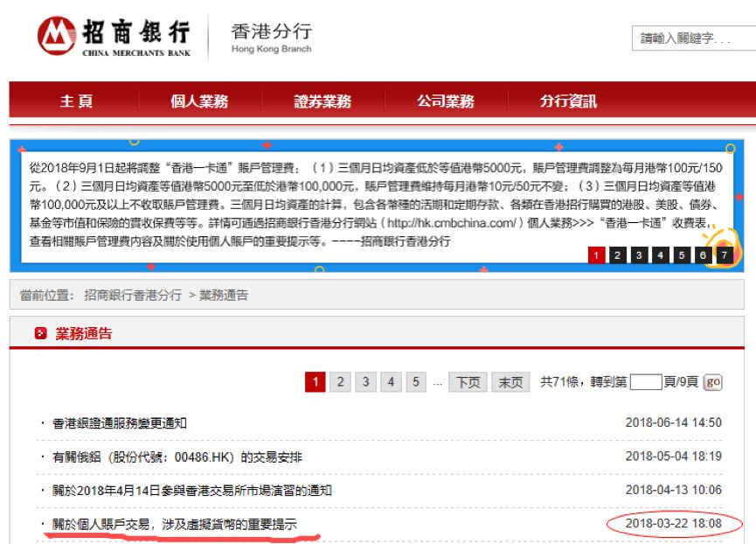Click the 香港分行 Hong Kong Branch title
This screenshot has width=756, height=544.
pyautogui.click(x=272, y=37)
